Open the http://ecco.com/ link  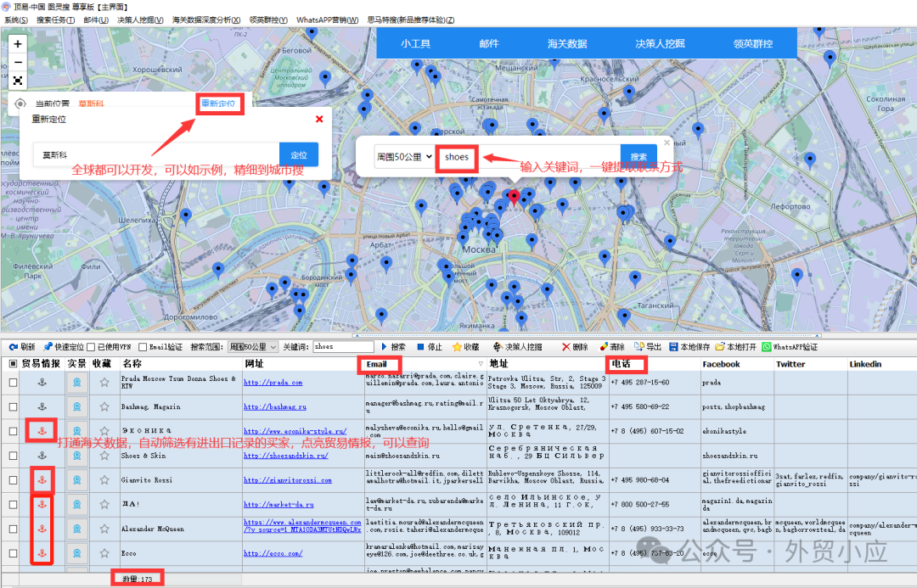[273, 553]
